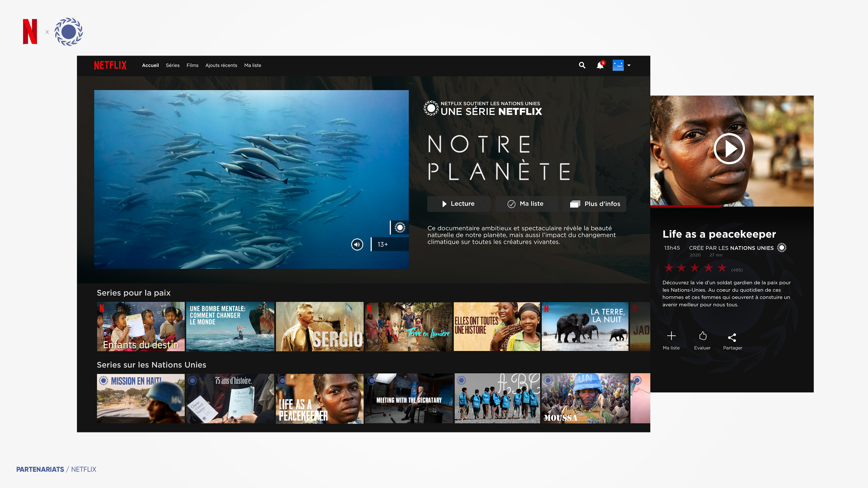Expand the profile dropdown arrow
The image size is (868, 488).
point(629,65)
